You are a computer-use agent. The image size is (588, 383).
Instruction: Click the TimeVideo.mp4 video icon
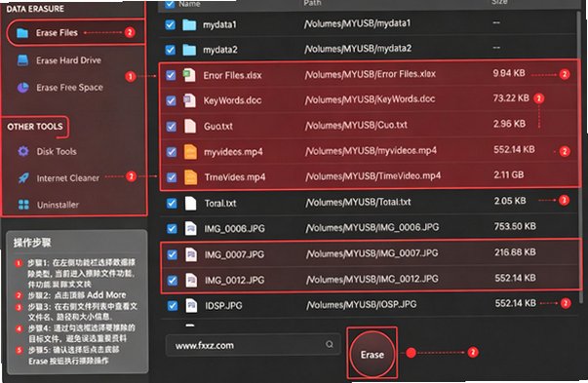click(x=190, y=177)
